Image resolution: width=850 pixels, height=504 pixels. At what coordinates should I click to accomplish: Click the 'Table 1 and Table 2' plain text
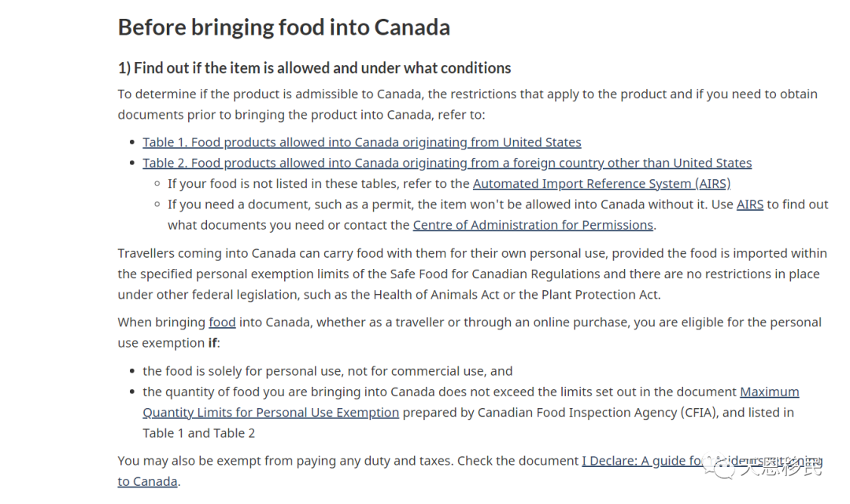click(198, 433)
